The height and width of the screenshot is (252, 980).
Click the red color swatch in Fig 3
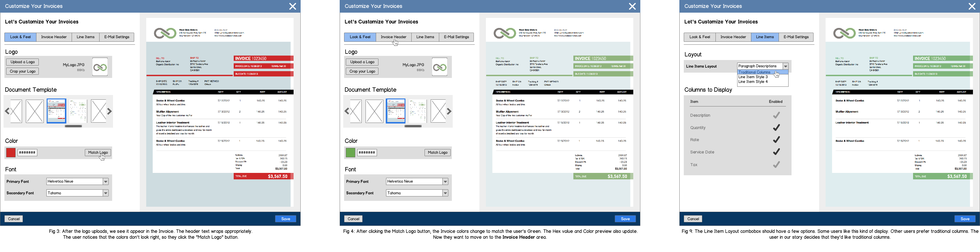[x=11, y=153]
